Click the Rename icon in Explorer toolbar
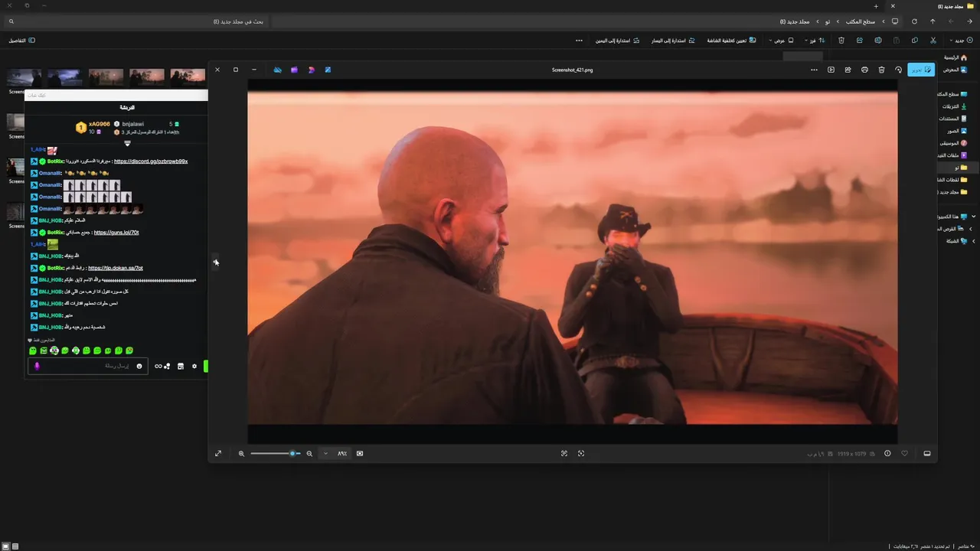980x551 pixels. click(878, 40)
